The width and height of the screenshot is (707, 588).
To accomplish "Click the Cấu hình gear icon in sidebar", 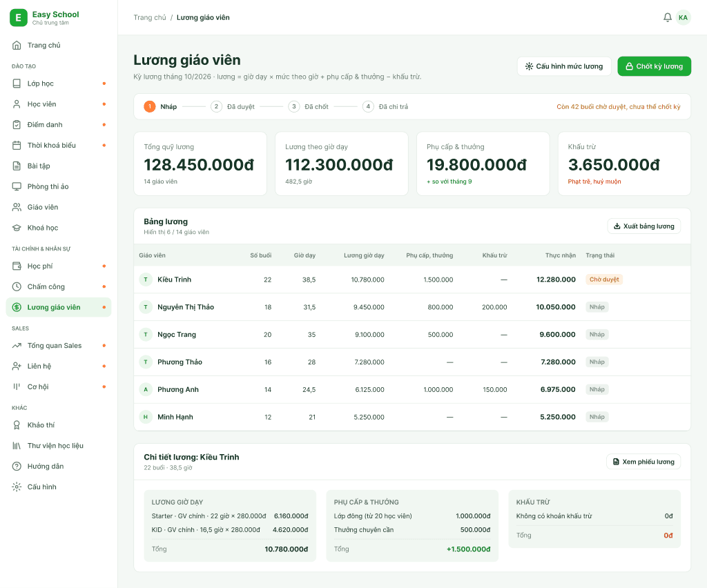I will tap(17, 487).
